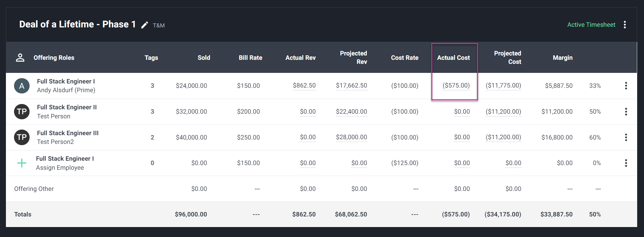Viewport: 644px width, 237px height.
Task: Click the Offering Roles column header
Action: [54, 58]
